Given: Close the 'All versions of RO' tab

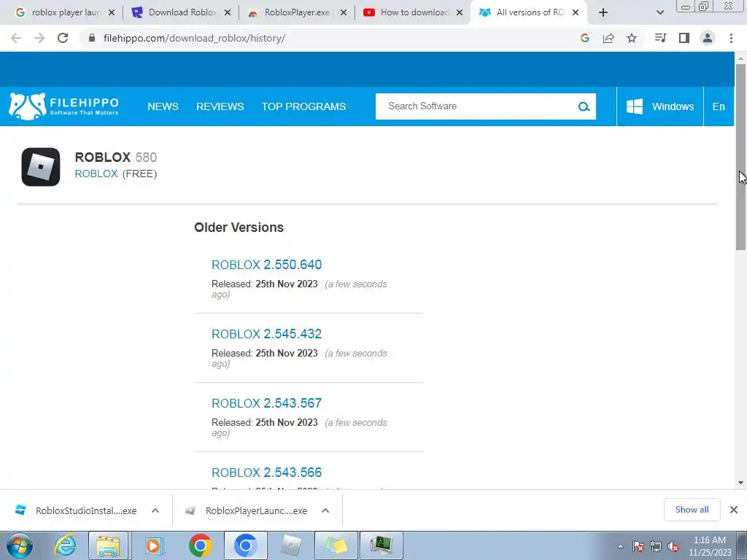Looking at the screenshot, I should 576,13.
